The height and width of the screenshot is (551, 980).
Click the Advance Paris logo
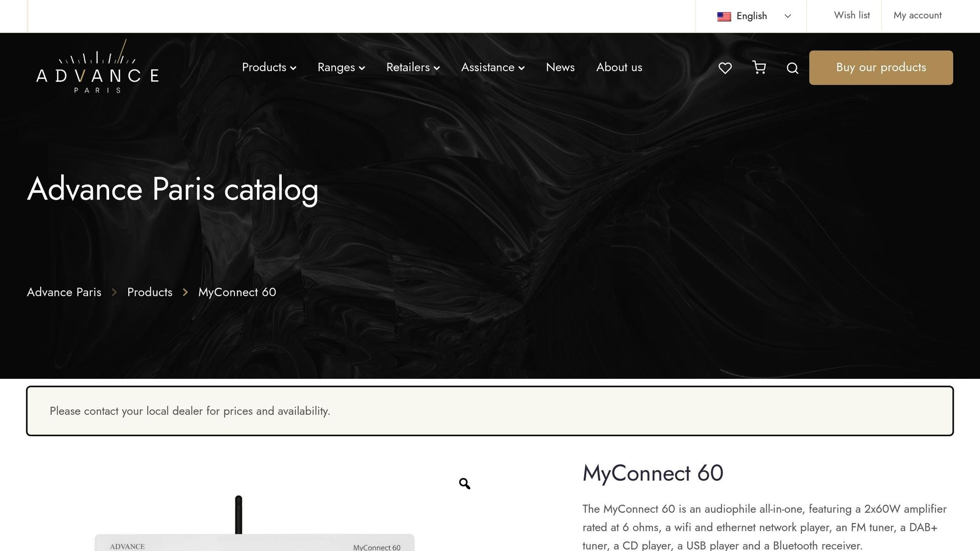(97, 67)
